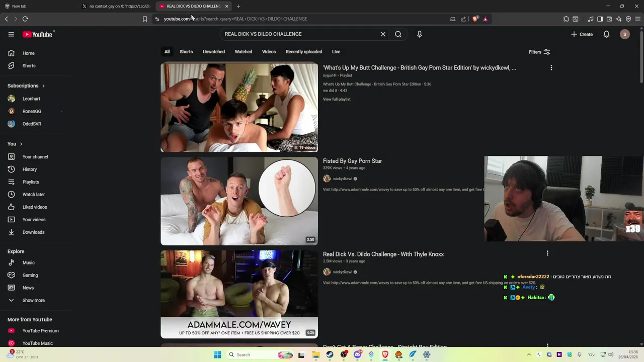Go to the YouTube logo home page

(38, 34)
